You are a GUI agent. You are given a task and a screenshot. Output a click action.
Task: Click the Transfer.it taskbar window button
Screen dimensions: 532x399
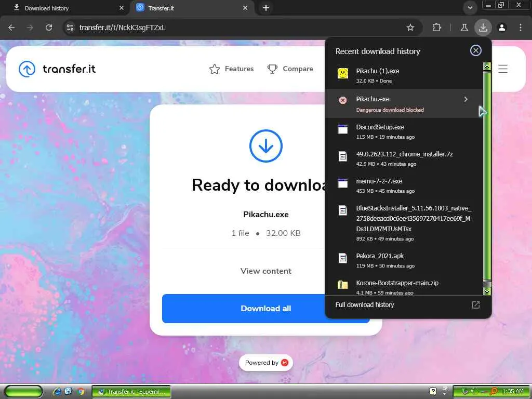(x=131, y=392)
